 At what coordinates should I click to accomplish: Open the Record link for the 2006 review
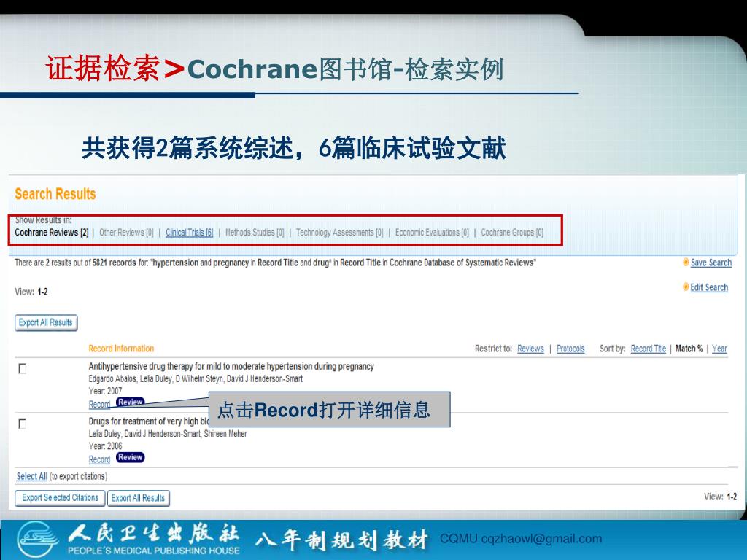[x=99, y=459]
